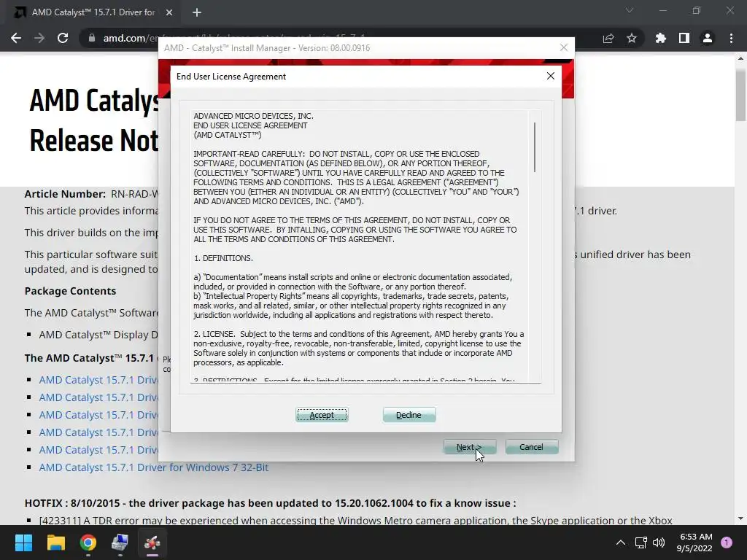Share this page via Chrome share icon
Screen dimensions: 747x560
point(608,38)
